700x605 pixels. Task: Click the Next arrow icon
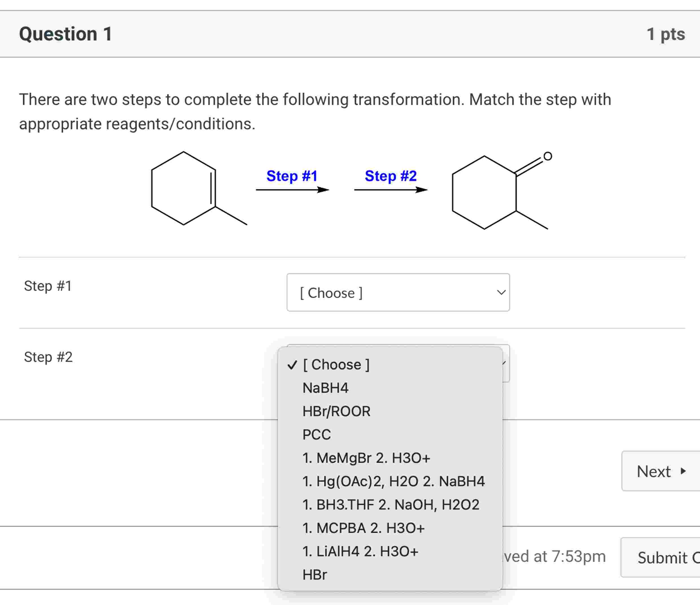[x=683, y=472]
